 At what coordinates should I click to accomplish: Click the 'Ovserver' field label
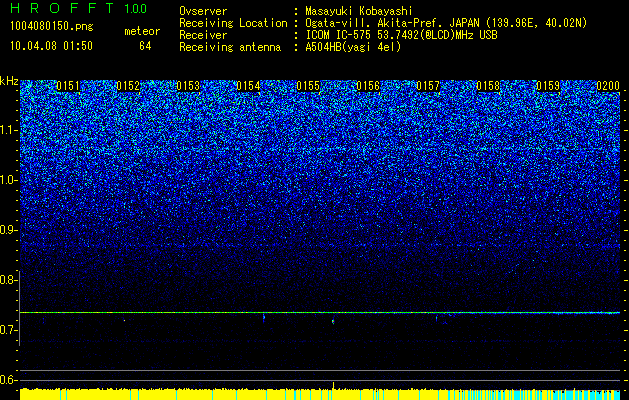tap(203, 11)
